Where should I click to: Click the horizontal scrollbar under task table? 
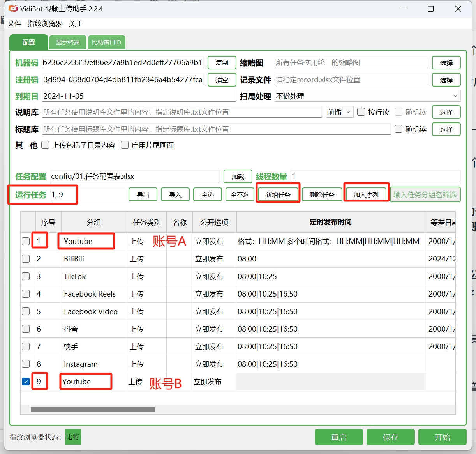93,409
